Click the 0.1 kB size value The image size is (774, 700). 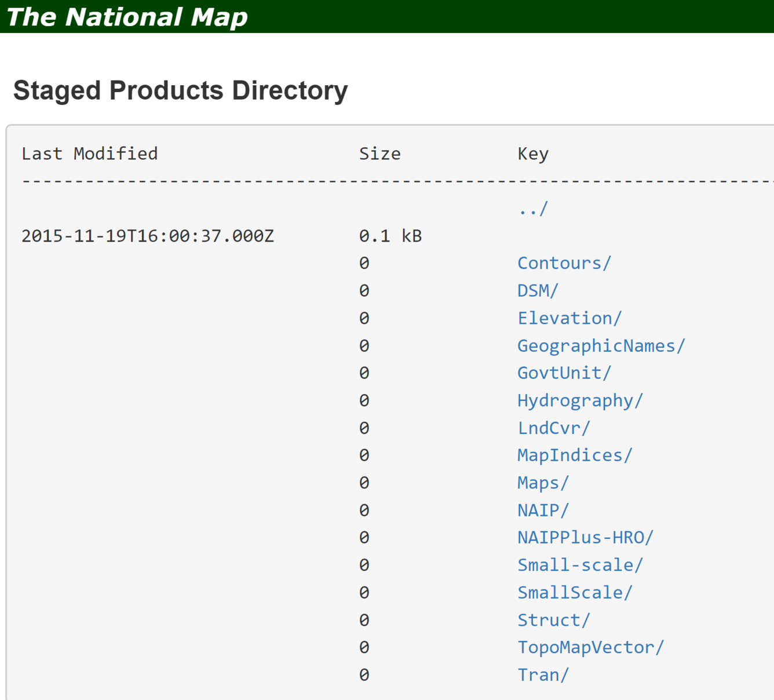(390, 236)
